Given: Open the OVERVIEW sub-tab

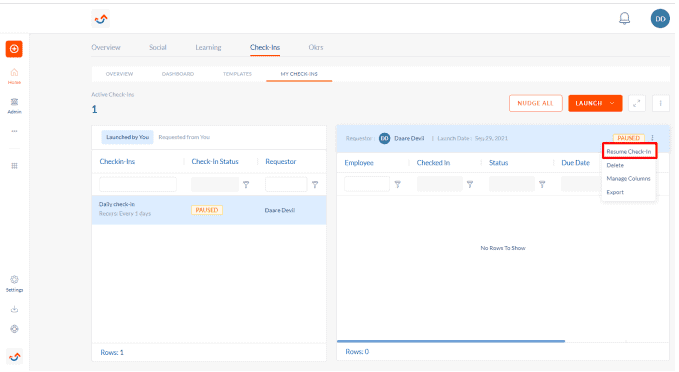Looking at the screenshot, I should (120, 74).
